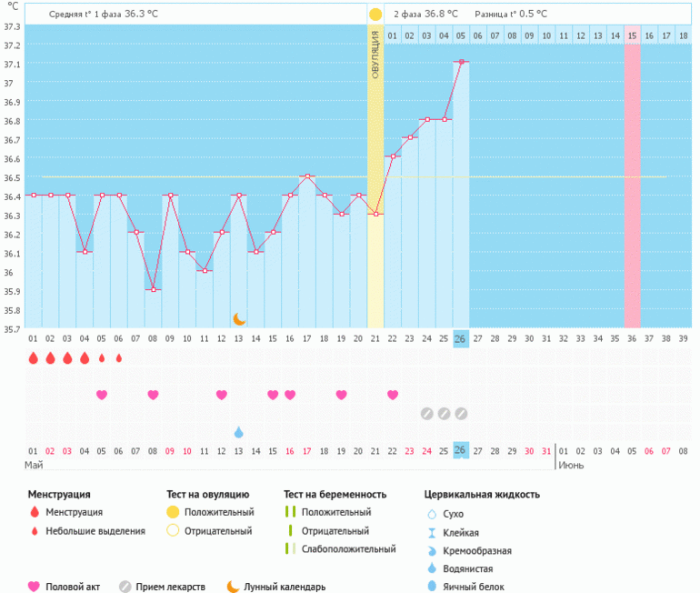The height and width of the screenshot is (593, 700).
Task: Click the Разница t° 0.5 °C header text
Action: pyautogui.click(x=511, y=15)
